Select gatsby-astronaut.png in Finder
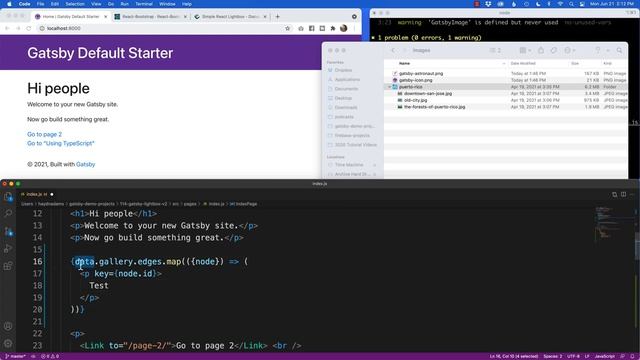The width and height of the screenshot is (640, 360). pos(421,73)
